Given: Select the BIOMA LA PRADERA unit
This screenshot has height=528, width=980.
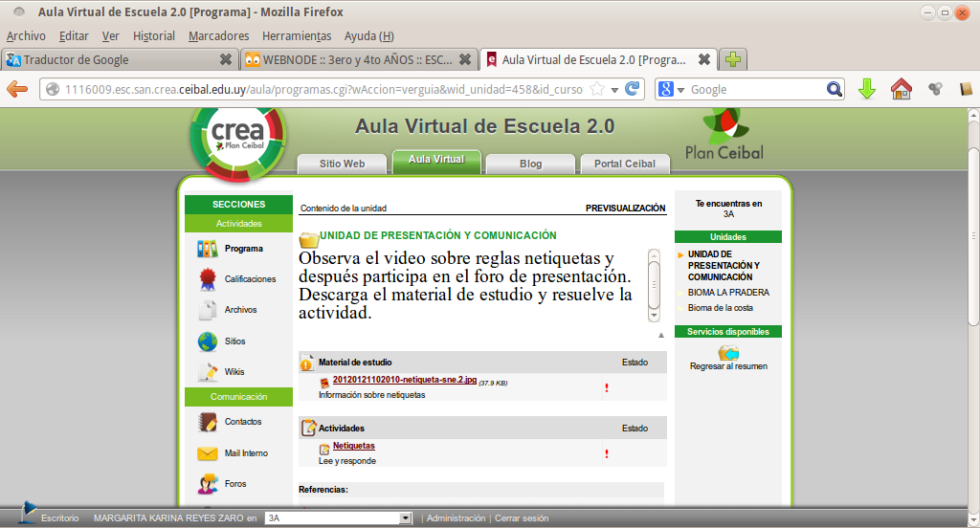Looking at the screenshot, I should click(x=728, y=293).
